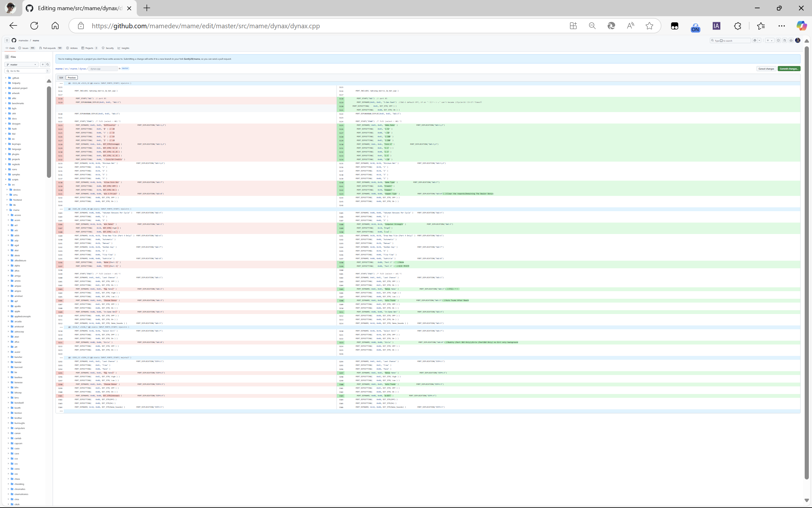The height and width of the screenshot is (508, 812).
Task: Click the browser Back arrow
Action: 13,26
